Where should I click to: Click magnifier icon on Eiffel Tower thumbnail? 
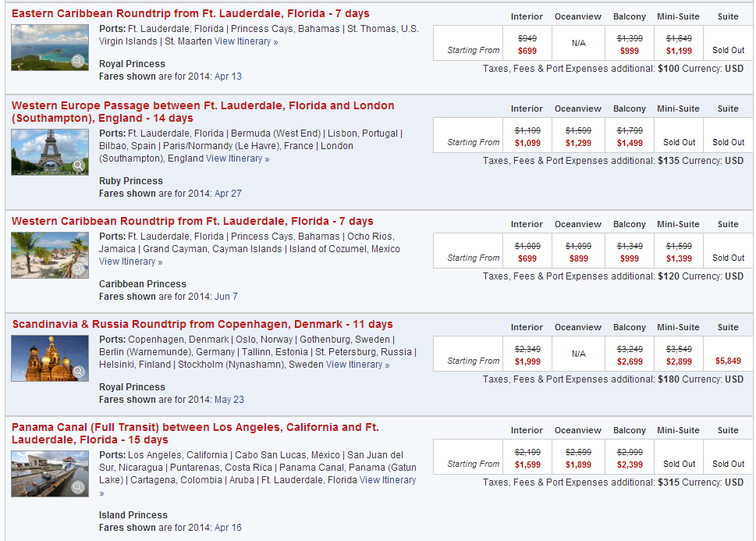(x=77, y=166)
